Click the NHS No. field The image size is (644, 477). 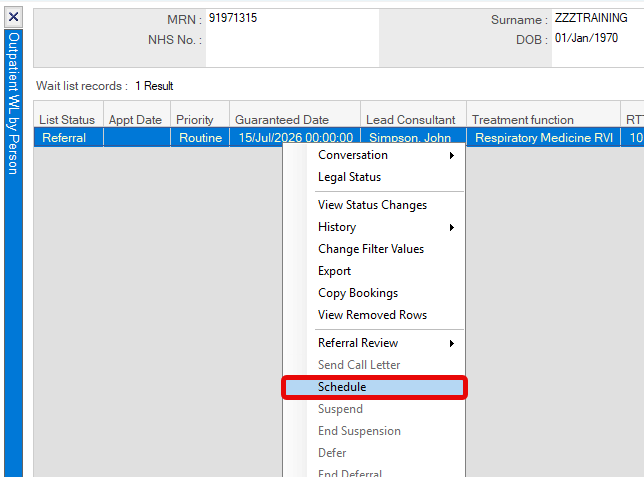point(290,40)
